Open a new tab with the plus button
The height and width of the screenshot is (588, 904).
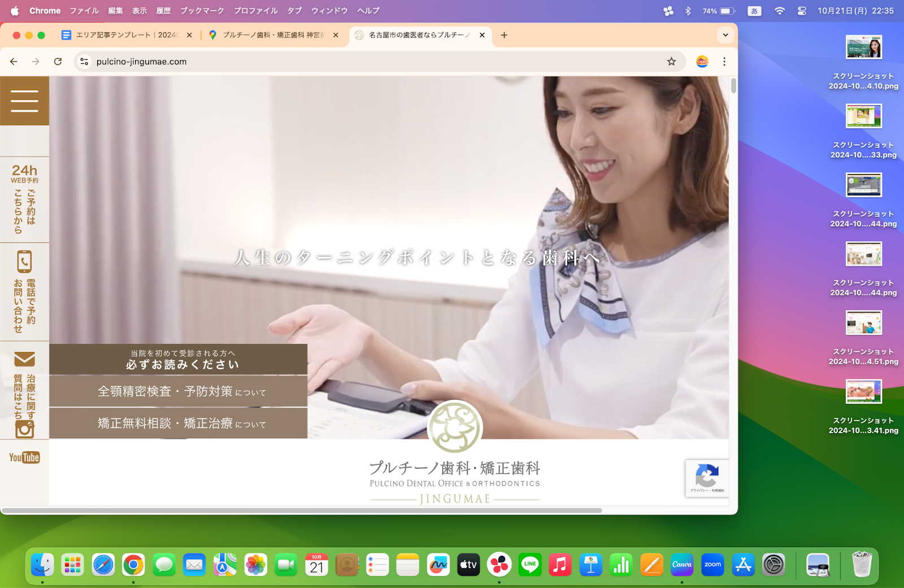point(504,35)
